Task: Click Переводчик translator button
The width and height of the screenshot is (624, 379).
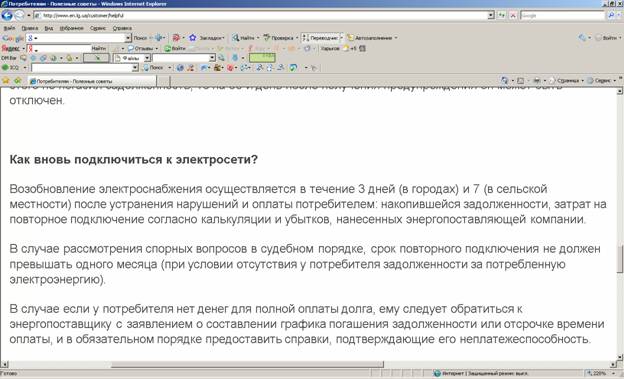Action: (x=322, y=38)
